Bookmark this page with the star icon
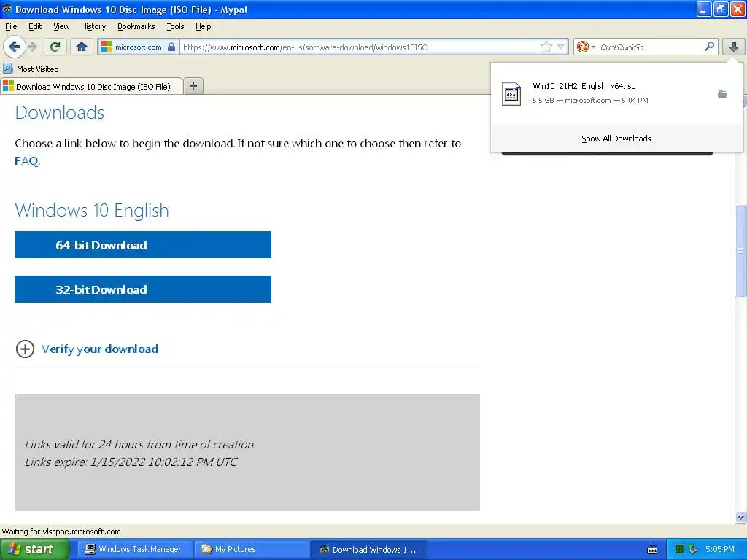This screenshot has width=747, height=560. tap(546, 47)
